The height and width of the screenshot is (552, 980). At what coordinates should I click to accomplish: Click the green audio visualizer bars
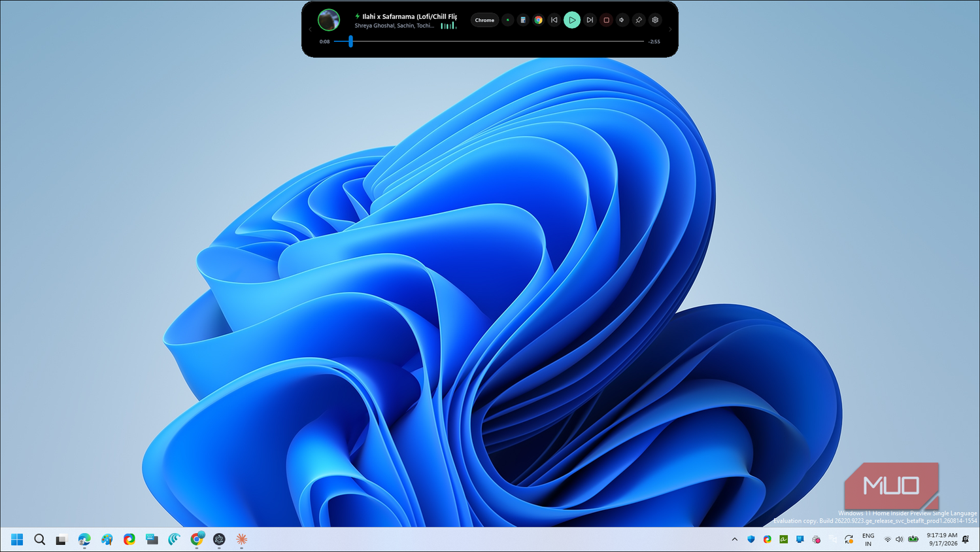coord(448,26)
